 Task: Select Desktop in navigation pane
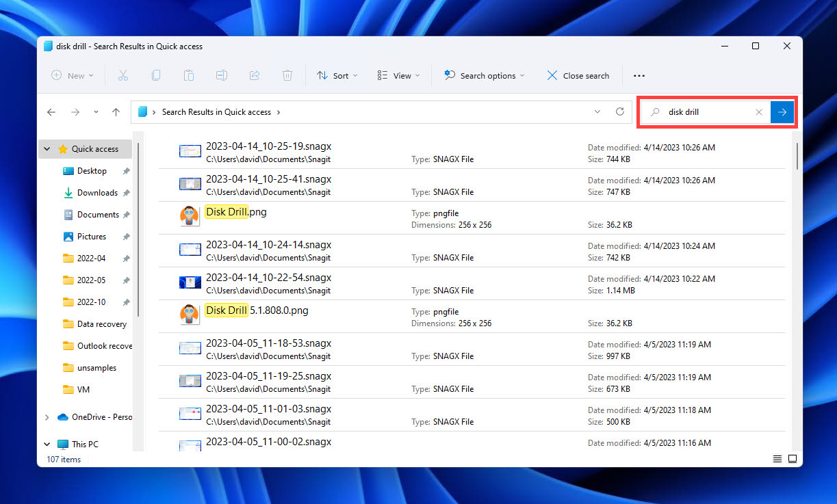(x=92, y=171)
